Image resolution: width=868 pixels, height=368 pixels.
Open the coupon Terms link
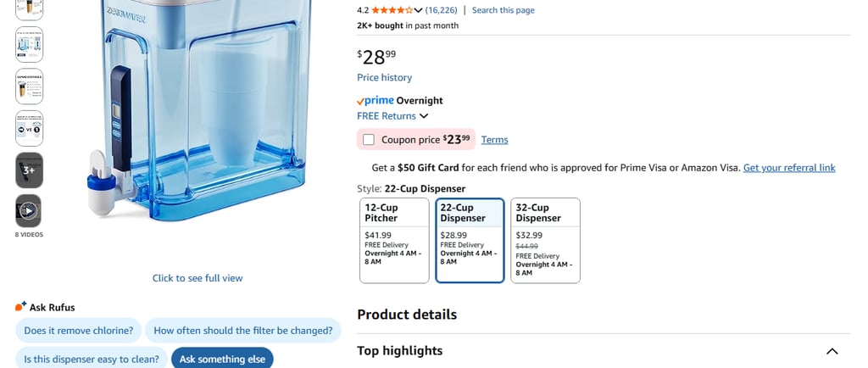coord(494,140)
